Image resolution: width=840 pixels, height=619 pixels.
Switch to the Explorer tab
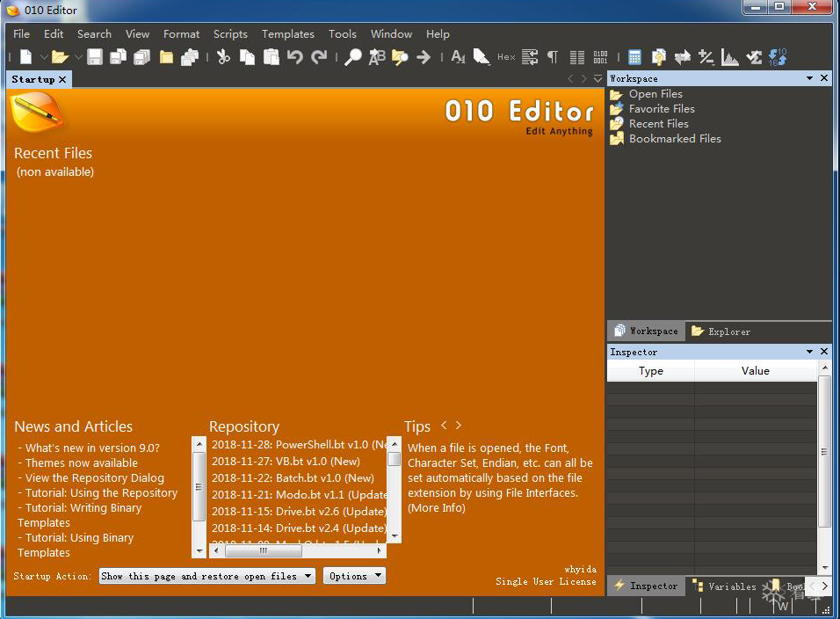[x=721, y=331]
